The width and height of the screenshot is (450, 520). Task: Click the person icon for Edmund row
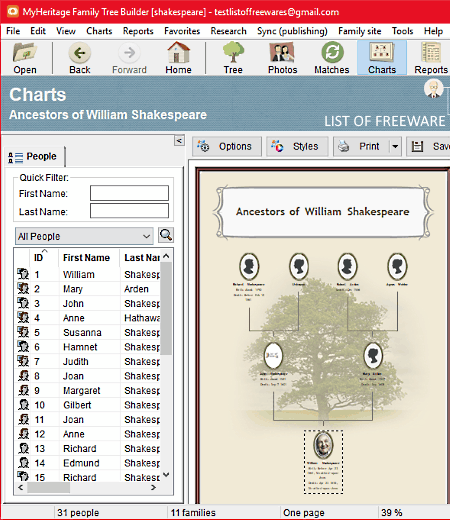coord(23,463)
